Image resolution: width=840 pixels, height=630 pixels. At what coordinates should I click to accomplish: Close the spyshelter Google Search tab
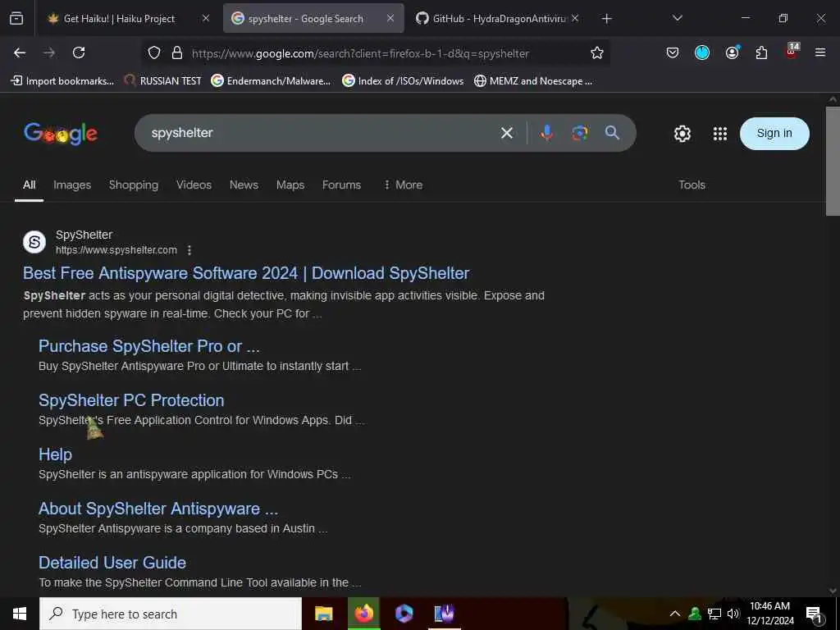tap(390, 19)
